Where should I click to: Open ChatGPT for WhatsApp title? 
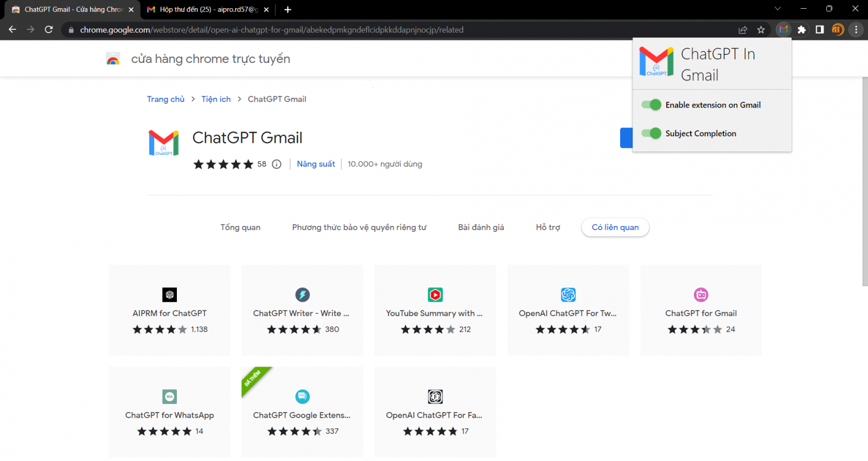[169, 415]
